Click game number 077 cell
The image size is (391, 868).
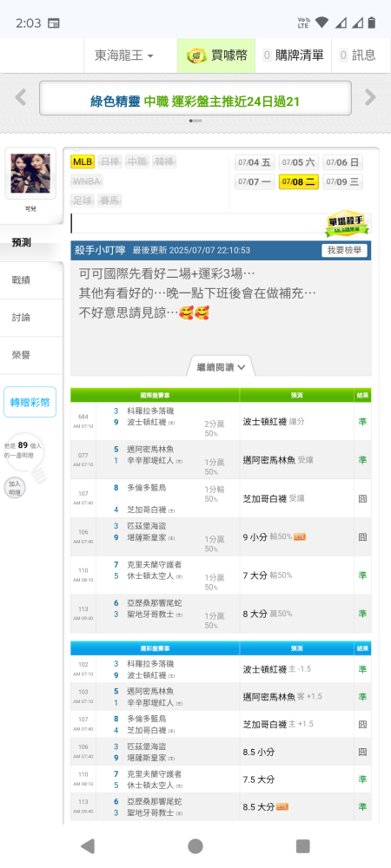click(x=83, y=459)
